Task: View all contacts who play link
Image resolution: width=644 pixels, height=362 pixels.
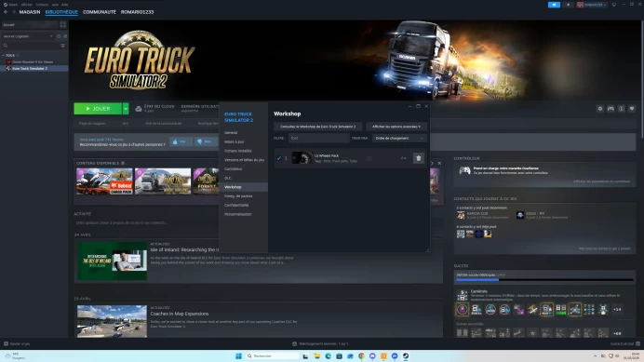Action: (x=604, y=248)
